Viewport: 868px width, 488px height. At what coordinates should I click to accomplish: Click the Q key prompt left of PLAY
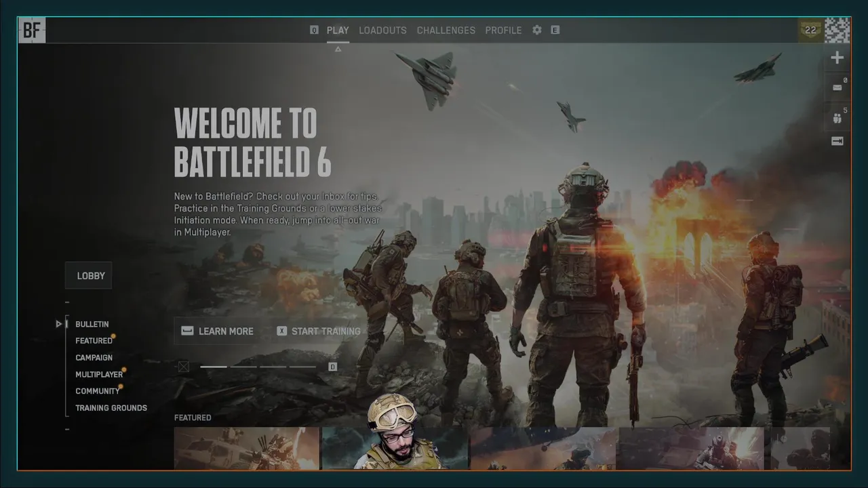pyautogui.click(x=314, y=30)
